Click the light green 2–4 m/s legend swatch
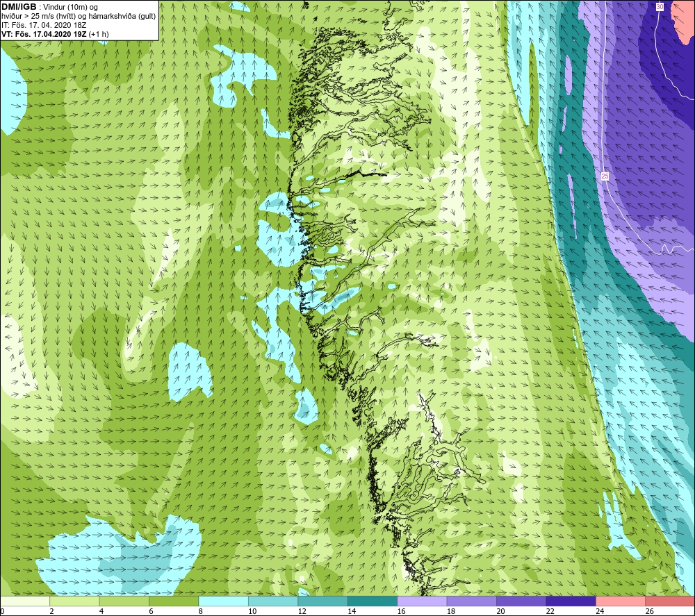Viewport: 695px width, 616px height. (74, 601)
